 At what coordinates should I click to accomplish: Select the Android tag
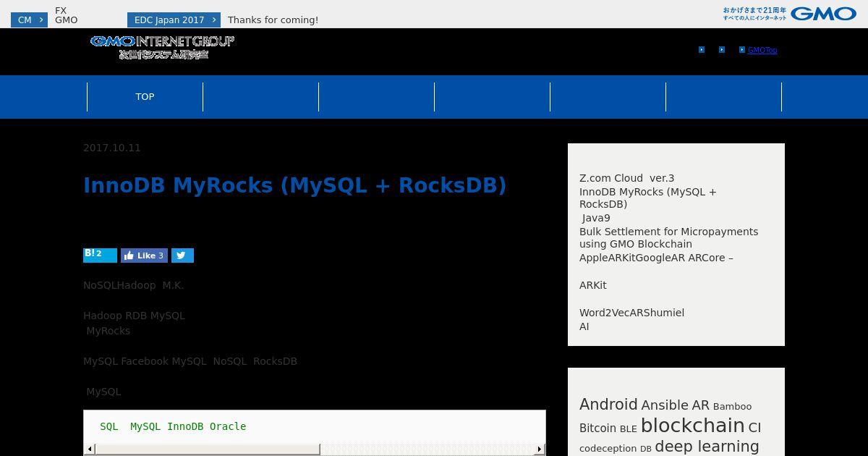tap(608, 405)
